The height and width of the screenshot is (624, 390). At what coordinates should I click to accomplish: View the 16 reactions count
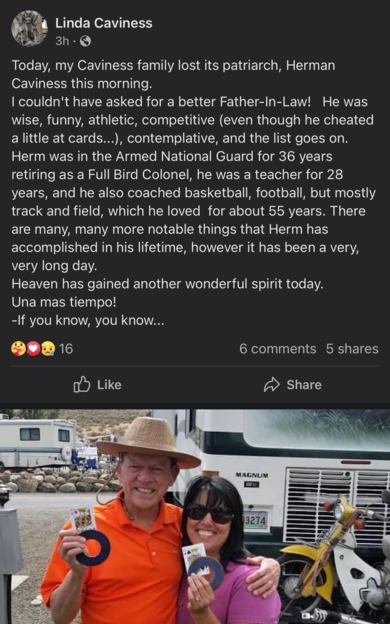(66, 349)
